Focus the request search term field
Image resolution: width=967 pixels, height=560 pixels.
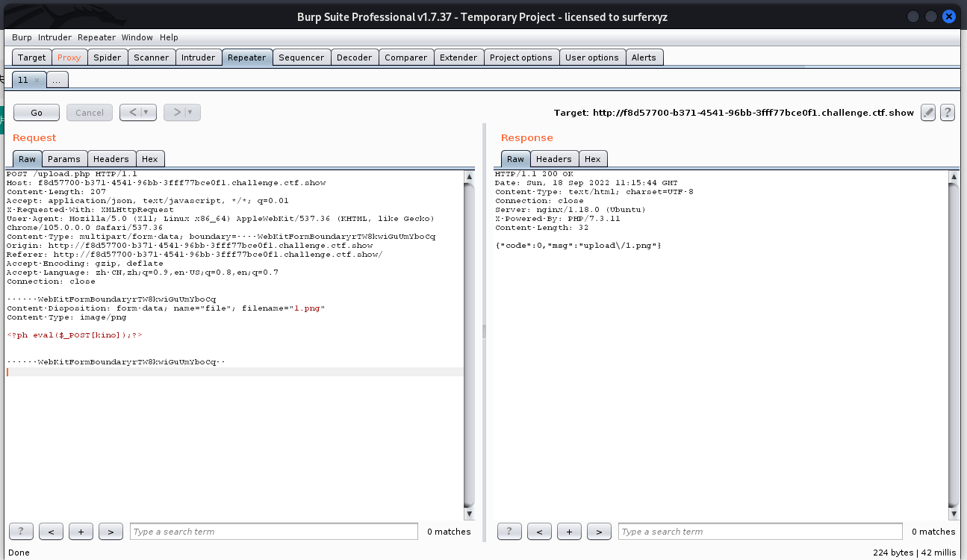(274, 532)
